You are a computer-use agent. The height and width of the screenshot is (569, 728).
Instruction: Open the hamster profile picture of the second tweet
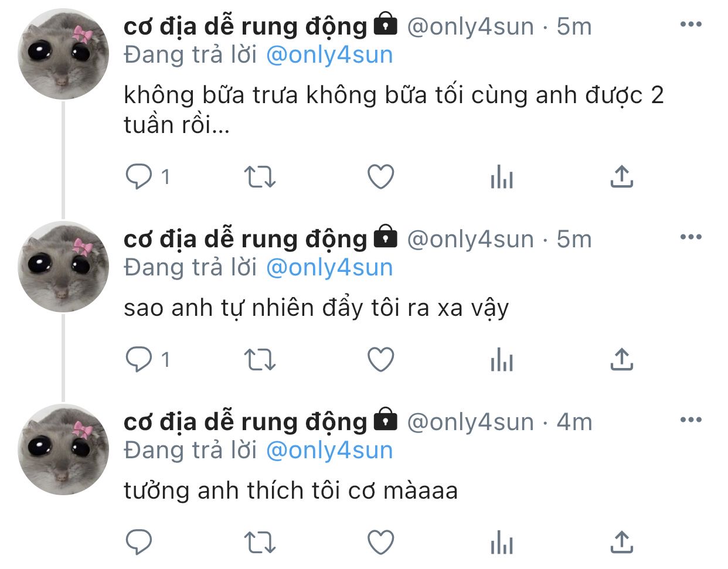click(63, 267)
